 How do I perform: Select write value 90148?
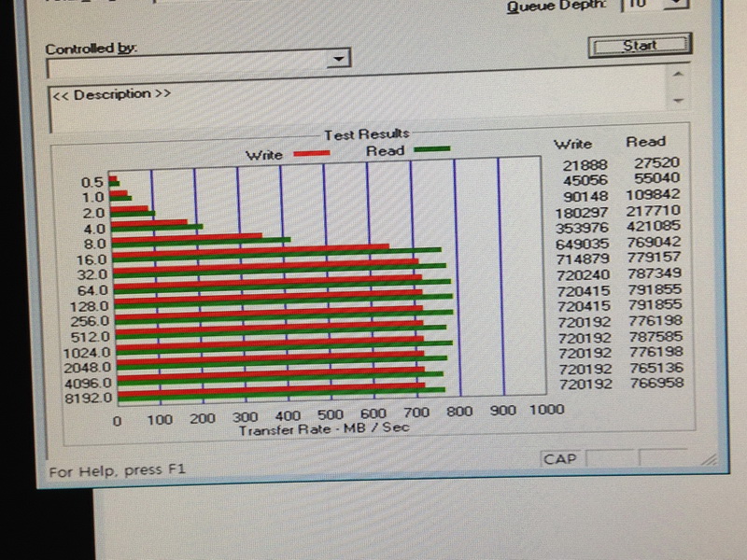pyautogui.click(x=585, y=197)
